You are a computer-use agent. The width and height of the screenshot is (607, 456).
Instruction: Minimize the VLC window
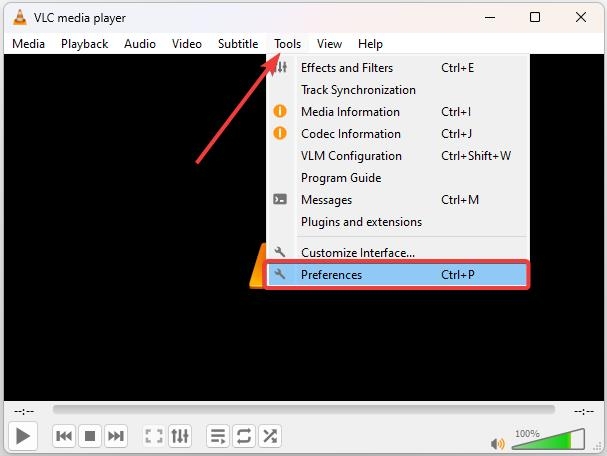click(490, 17)
